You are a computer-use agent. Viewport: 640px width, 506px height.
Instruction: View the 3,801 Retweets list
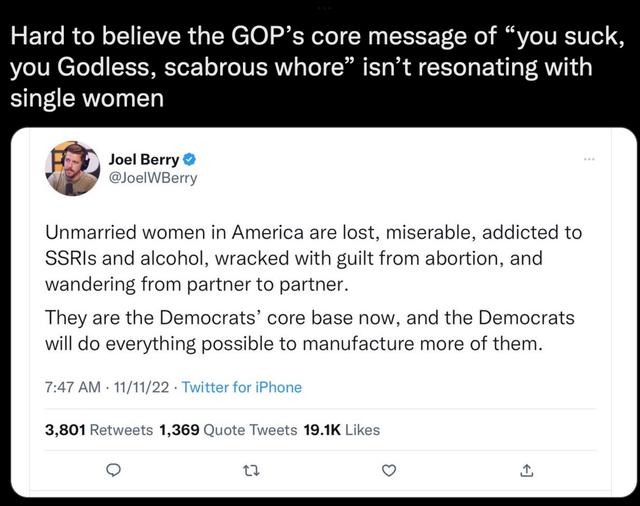(x=99, y=430)
